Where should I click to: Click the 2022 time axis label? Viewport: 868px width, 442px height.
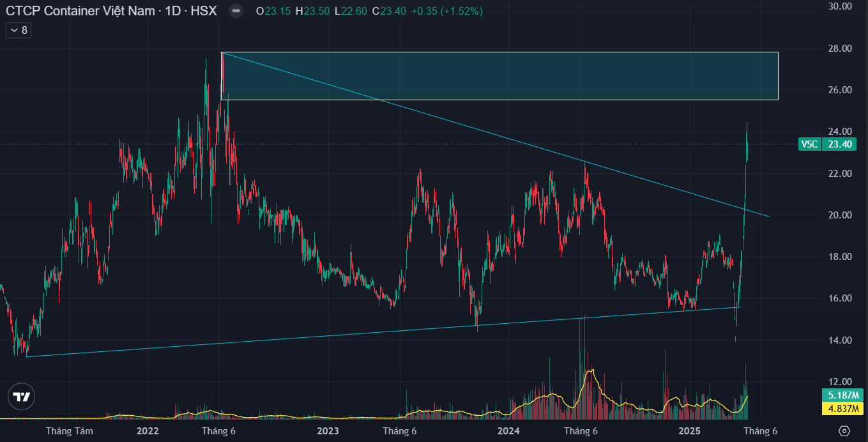pos(148,431)
